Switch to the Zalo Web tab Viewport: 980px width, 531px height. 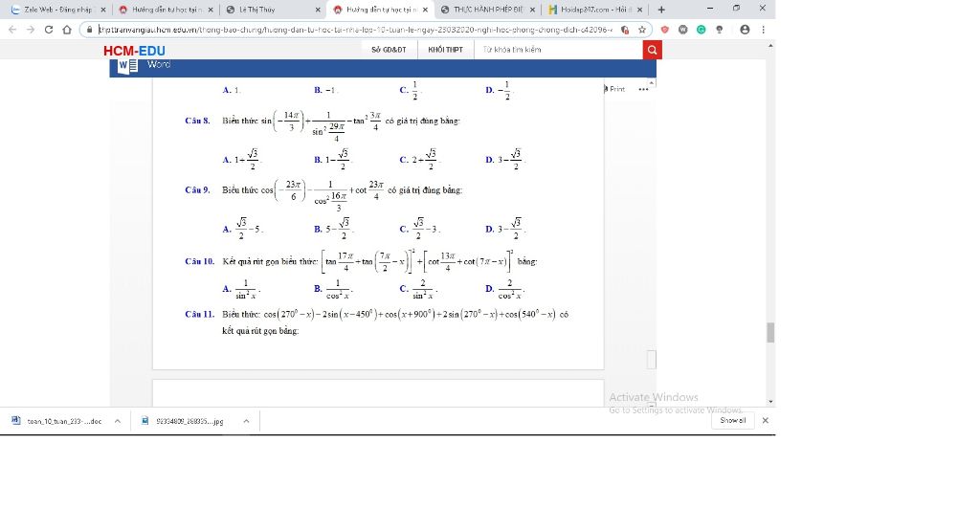[57, 10]
